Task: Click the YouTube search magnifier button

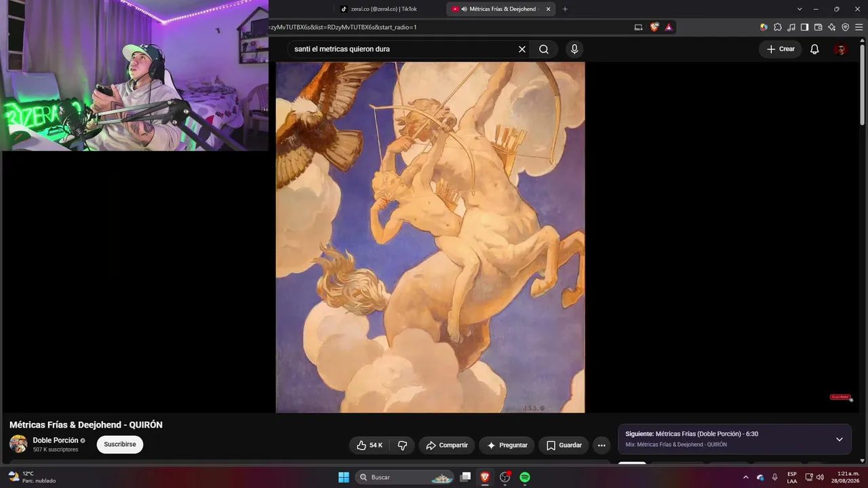Action: pos(544,49)
